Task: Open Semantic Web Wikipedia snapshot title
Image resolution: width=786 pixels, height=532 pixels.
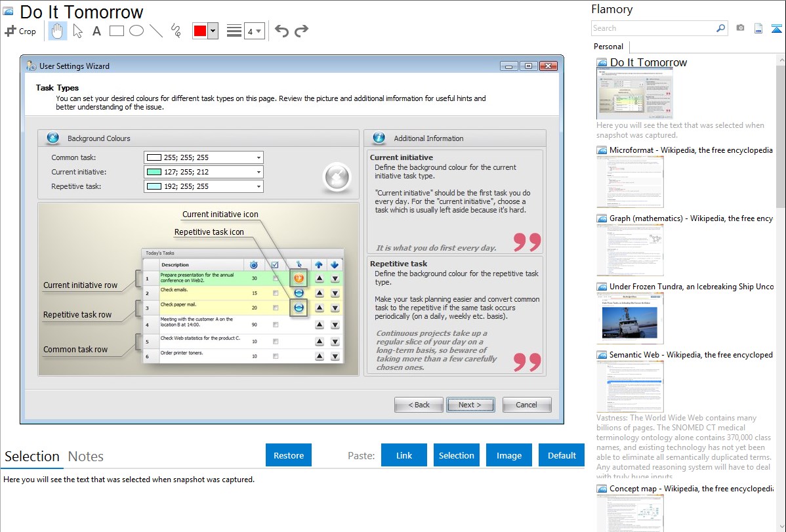Action: (691, 355)
